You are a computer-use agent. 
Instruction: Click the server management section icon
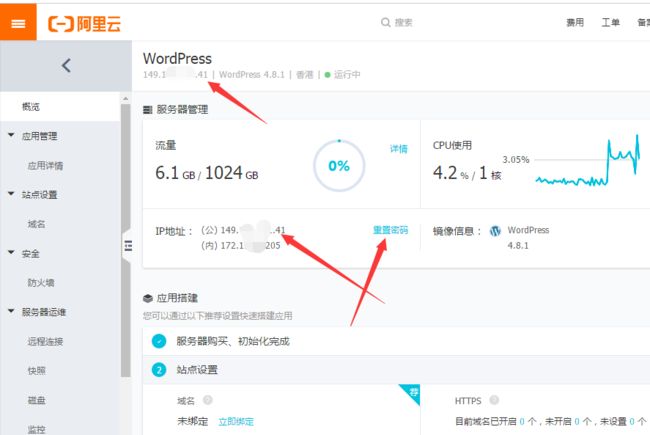point(148,110)
